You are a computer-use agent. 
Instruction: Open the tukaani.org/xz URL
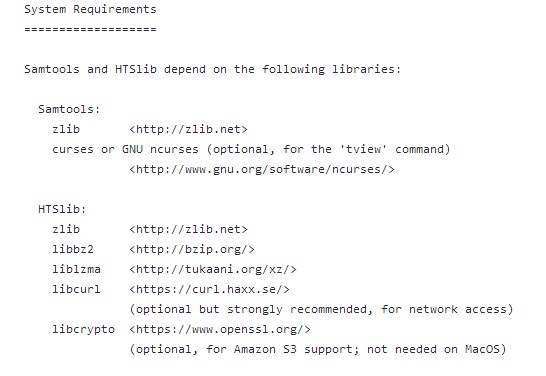pos(213,269)
